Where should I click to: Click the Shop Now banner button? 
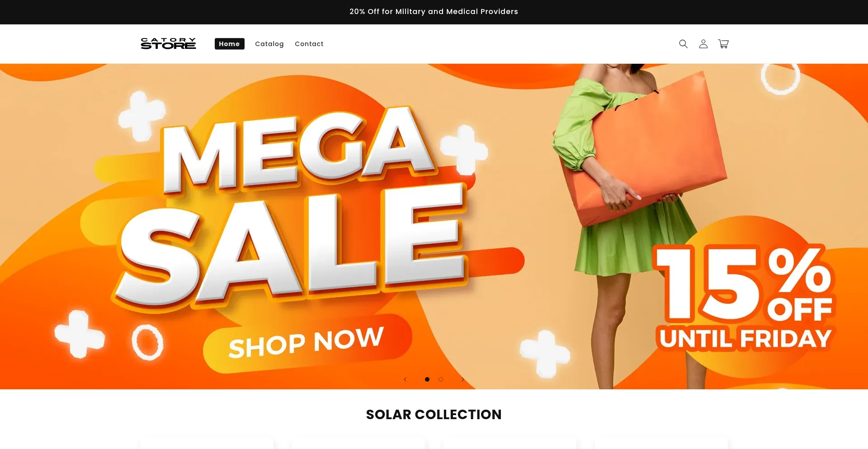307,343
